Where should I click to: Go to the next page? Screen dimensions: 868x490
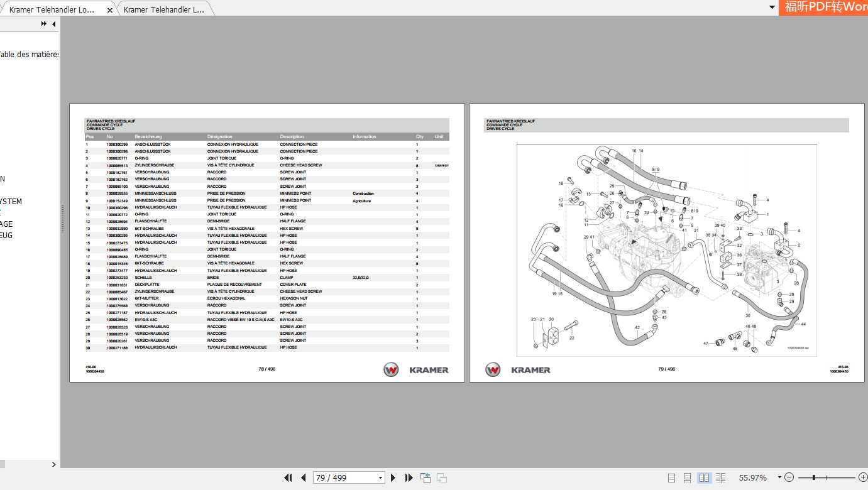pyautogui.click(x=393, y=478)
